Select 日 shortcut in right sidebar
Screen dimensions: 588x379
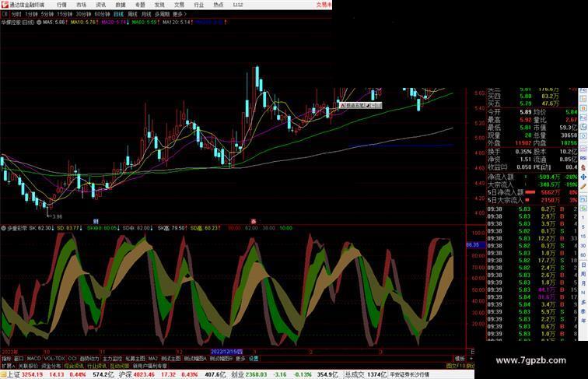click(x=583, y=265)
